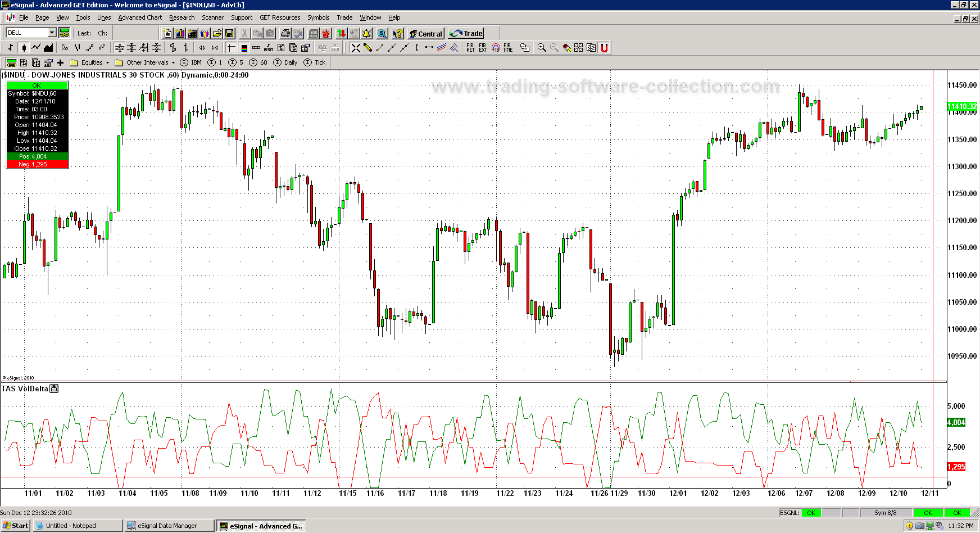This screenshot has width=980, height=533.
Task: Switch to eSignal Data Manager in taskbar
Action: coord(169,526)
